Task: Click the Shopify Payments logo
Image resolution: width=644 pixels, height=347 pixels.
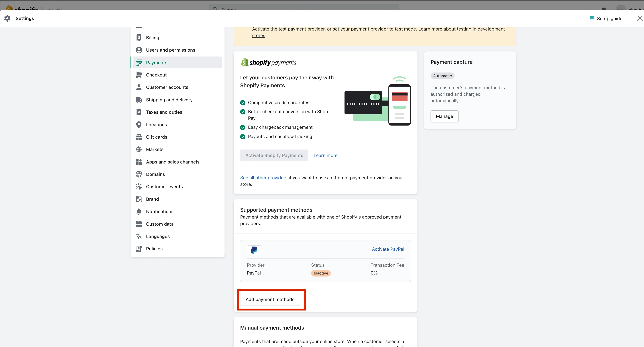Action: point(268,62)
